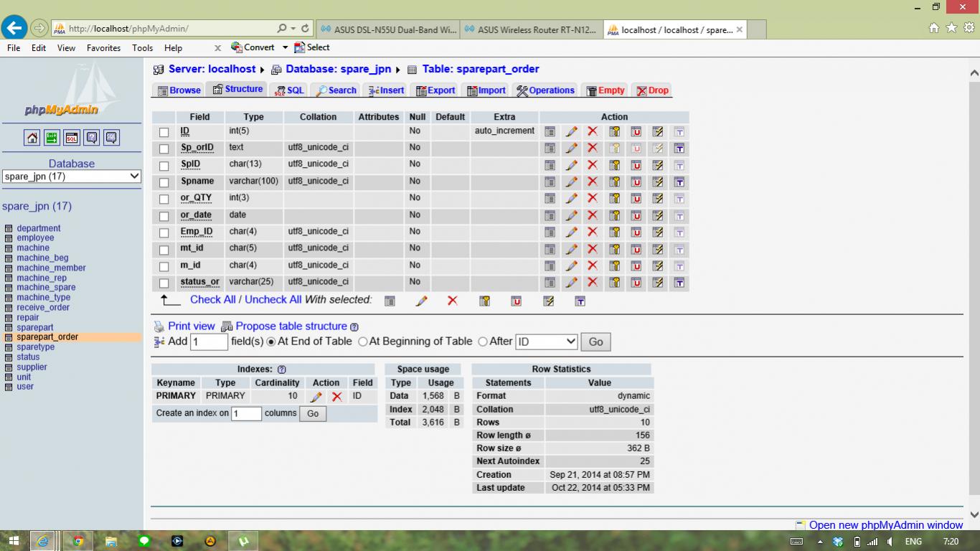Viewport: 980px width, 551px height.
Task: Edit PRIMARY index pencil icon
Action: click(316, 397)
